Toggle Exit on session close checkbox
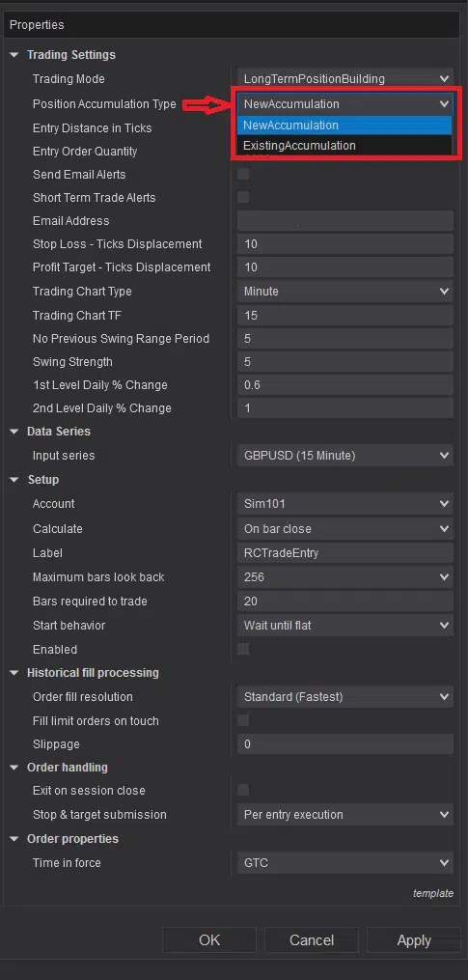This screenshot has height=980, width=468. click(243, 790)
